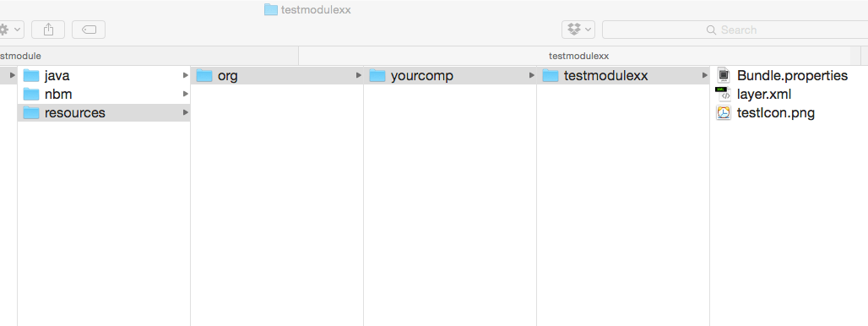Switch to the left testmodule tab
Viewport: 868px width, 326px height.
point(149,56)
